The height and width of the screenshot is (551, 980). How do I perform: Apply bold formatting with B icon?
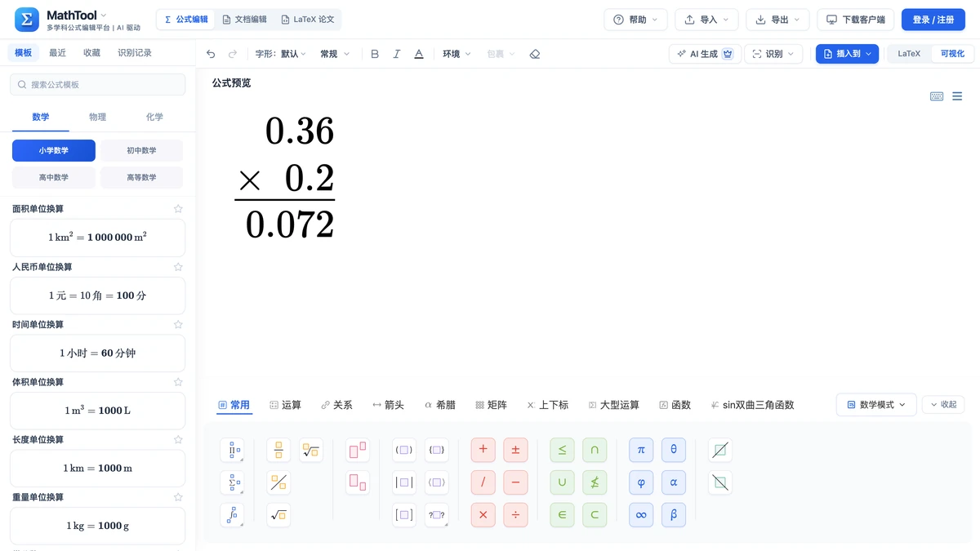point(375,54)
